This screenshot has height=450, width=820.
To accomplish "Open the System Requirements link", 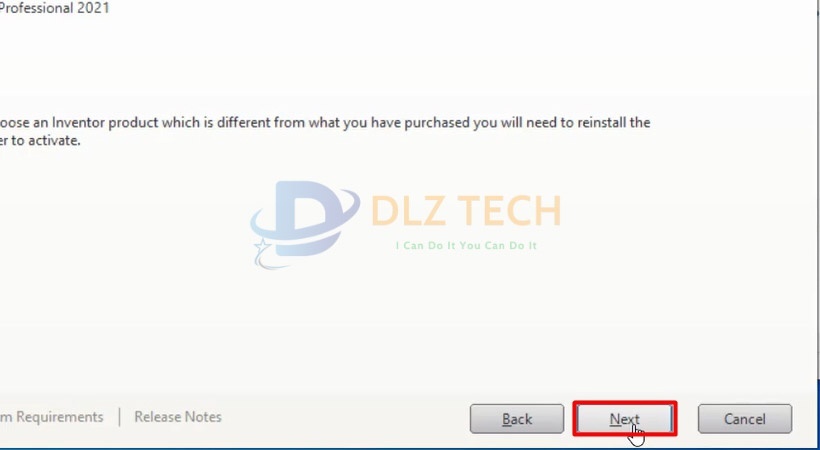I will [52, 417].
